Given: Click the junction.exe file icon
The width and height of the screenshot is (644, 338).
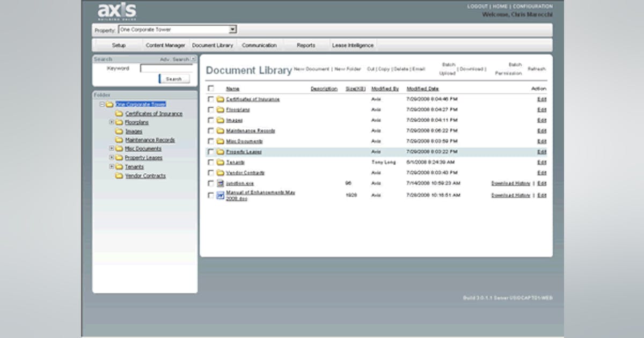Looking at the screenshot, I should coord(220,183).
